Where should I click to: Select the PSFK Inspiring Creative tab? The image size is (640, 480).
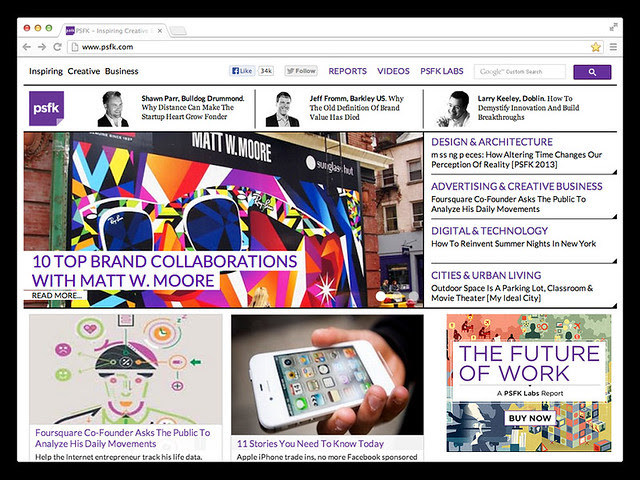[113, 31]
